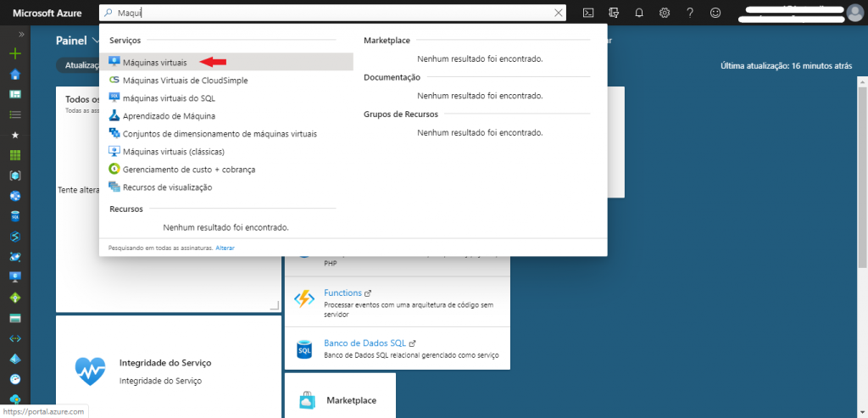This screenshot has width=868, height=418.
Task: Open the user account avatar menu
Action: click(854, 13)
